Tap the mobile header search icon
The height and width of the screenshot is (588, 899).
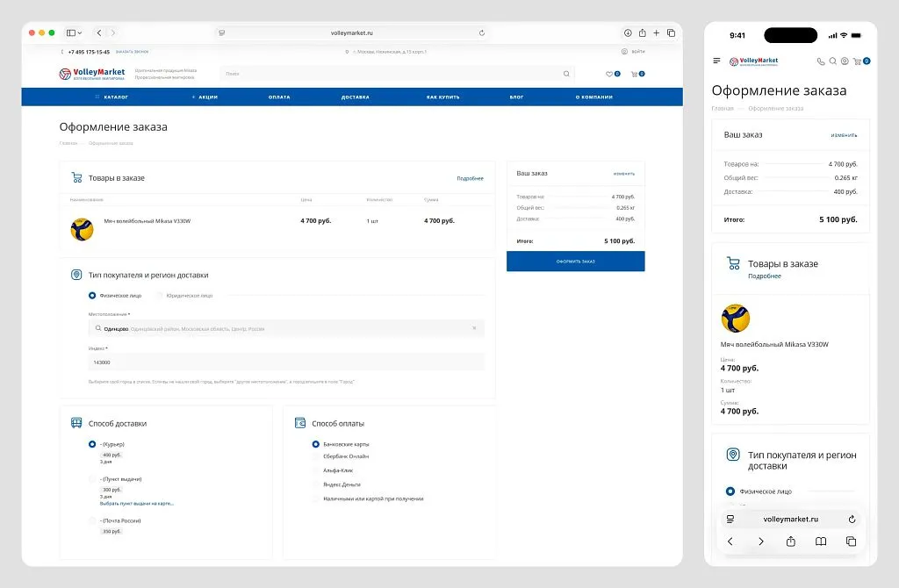[832, 61]
